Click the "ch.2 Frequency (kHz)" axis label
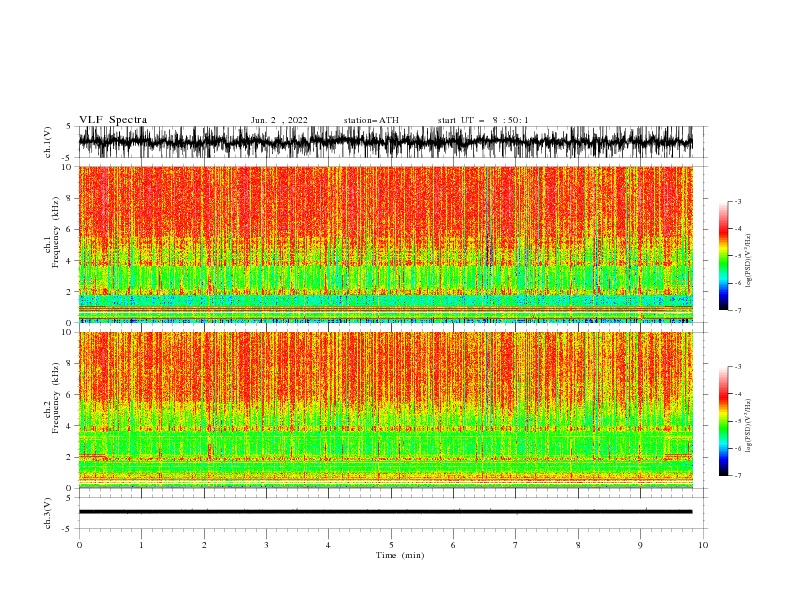This screenshot has width=792, height=612. click(x=52, y=398)
